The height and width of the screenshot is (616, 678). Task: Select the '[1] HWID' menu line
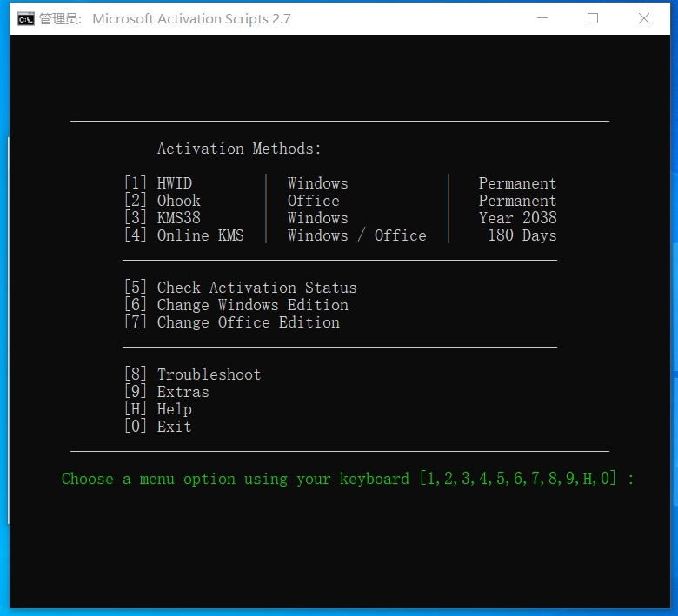coord(158,183)
